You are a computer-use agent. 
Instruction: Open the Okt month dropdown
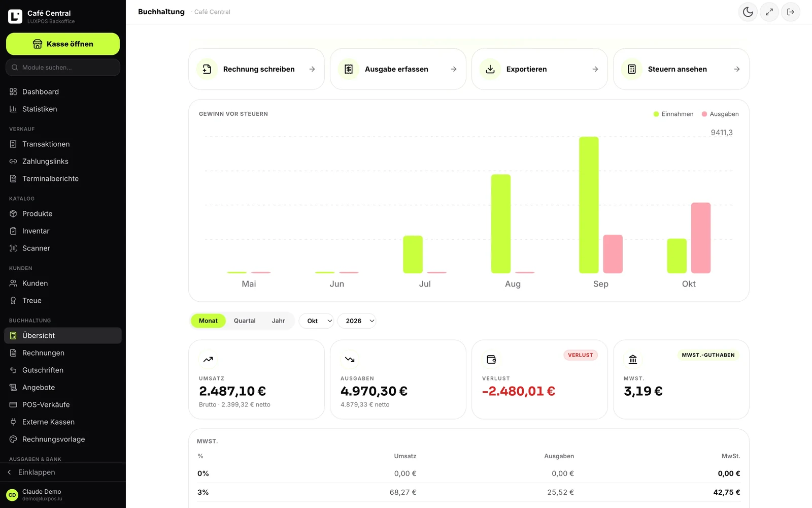coord(316,321)
